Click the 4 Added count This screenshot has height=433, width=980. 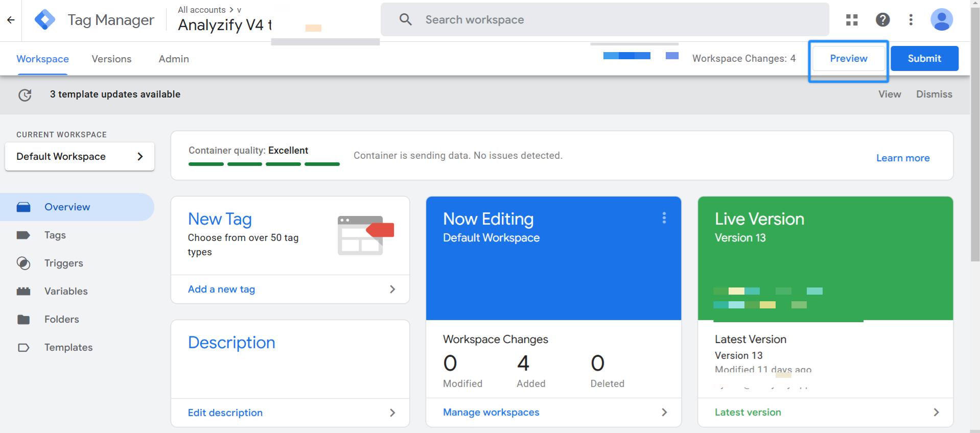click(x=523, y=364)
